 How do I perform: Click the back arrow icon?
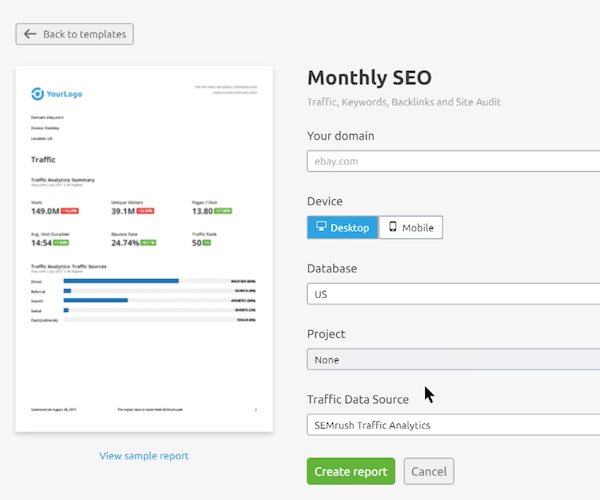30,34
